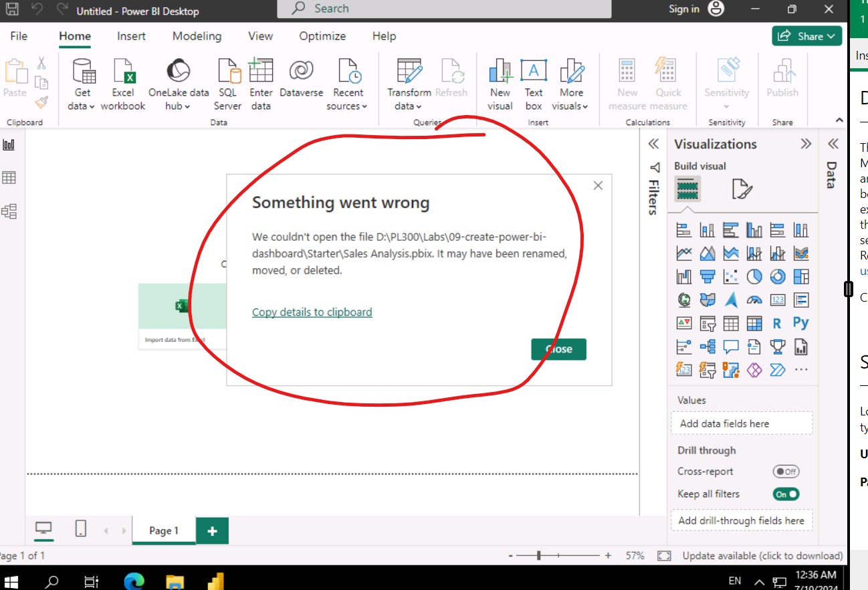Select the decomposition tree visual
Viewport: 868px width, 590px height.
(708, 347)
